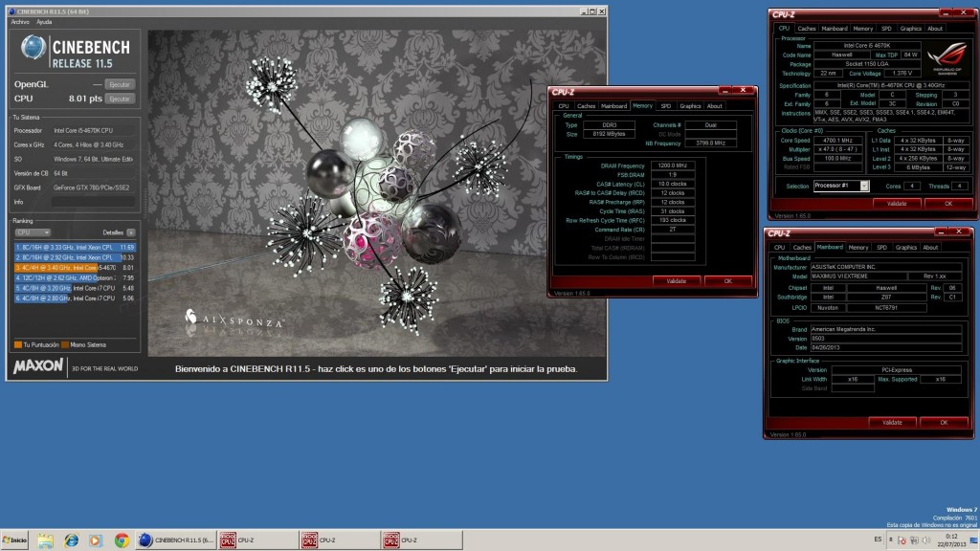Run the CPU test with Ejecutar
980x551 pixels.
pos(120,99)
